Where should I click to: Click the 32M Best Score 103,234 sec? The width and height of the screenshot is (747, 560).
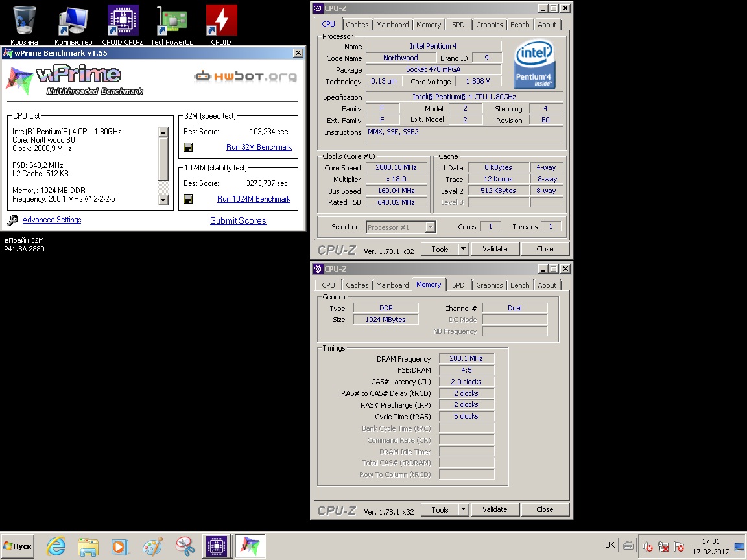click(268, 132)
